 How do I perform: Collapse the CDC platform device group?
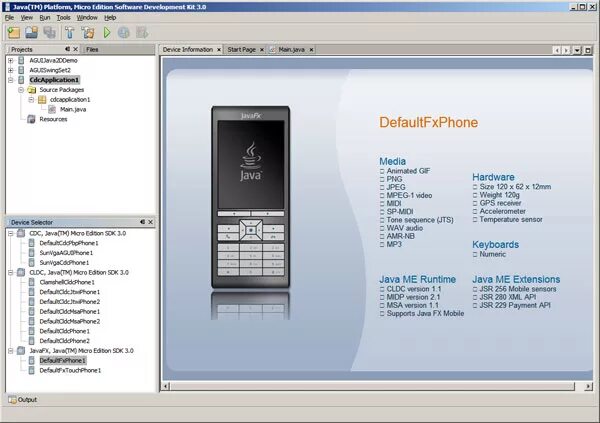(x=11, y=233)
